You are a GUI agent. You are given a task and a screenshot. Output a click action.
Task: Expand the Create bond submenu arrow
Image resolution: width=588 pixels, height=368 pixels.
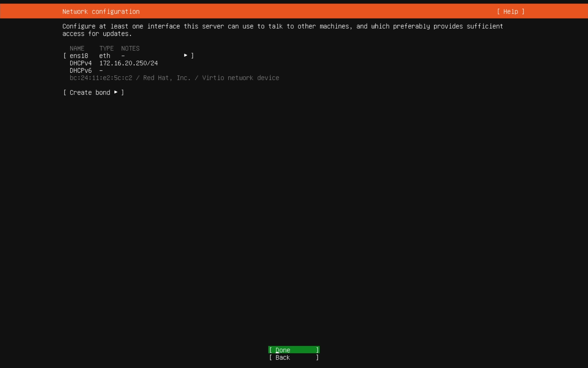pyautogui.click(x=117, y=92)
